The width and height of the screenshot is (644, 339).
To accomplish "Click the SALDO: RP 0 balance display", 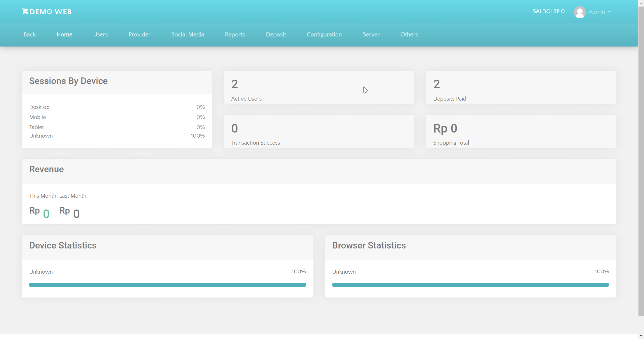I will [x=548, y=11].
